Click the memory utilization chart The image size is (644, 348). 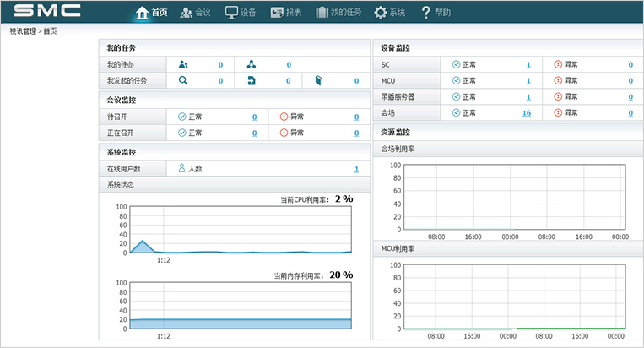click(x=241, y=306)
